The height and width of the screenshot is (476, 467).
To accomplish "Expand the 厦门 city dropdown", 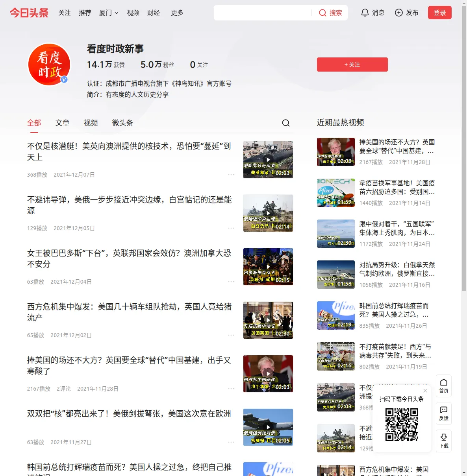I will point(109,13).
